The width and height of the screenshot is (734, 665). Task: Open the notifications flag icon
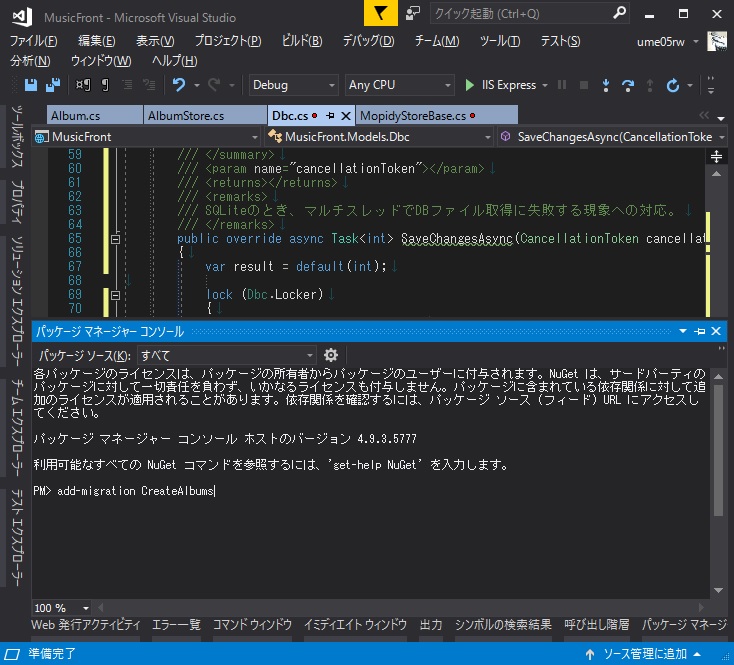click(x=381, y=13)
